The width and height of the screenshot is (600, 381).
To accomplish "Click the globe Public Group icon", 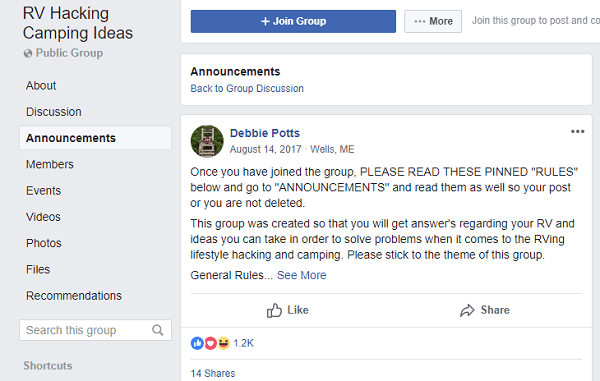I will [28, 53].
